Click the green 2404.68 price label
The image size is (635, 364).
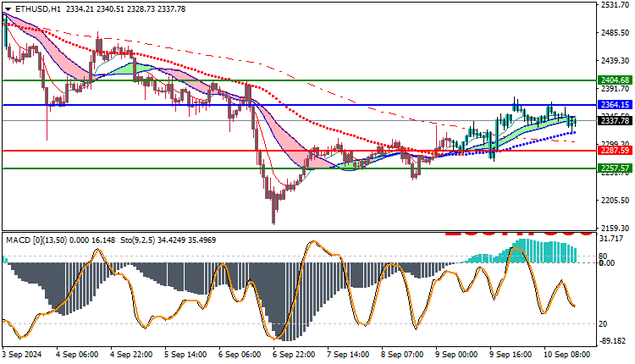point(615,80)
